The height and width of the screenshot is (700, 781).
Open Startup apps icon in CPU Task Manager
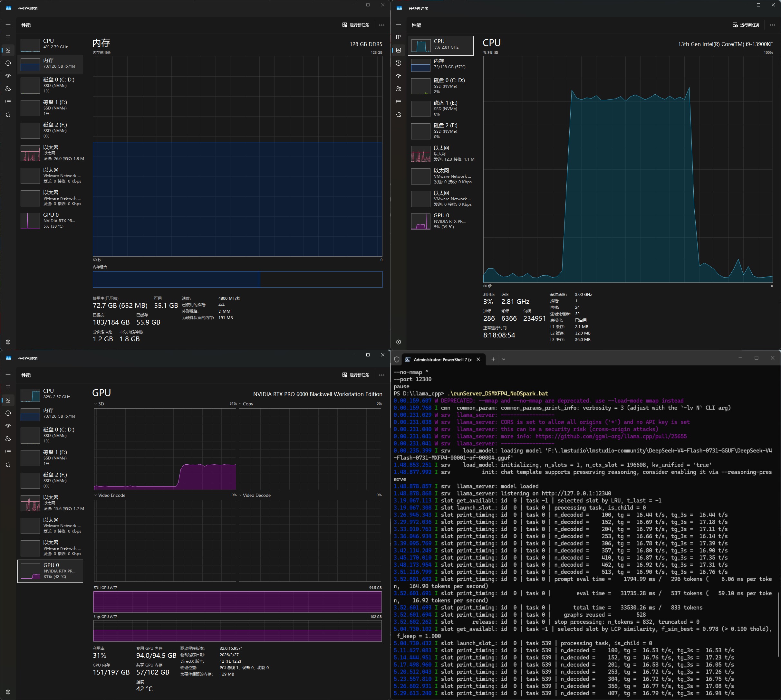tap(398, 76)
